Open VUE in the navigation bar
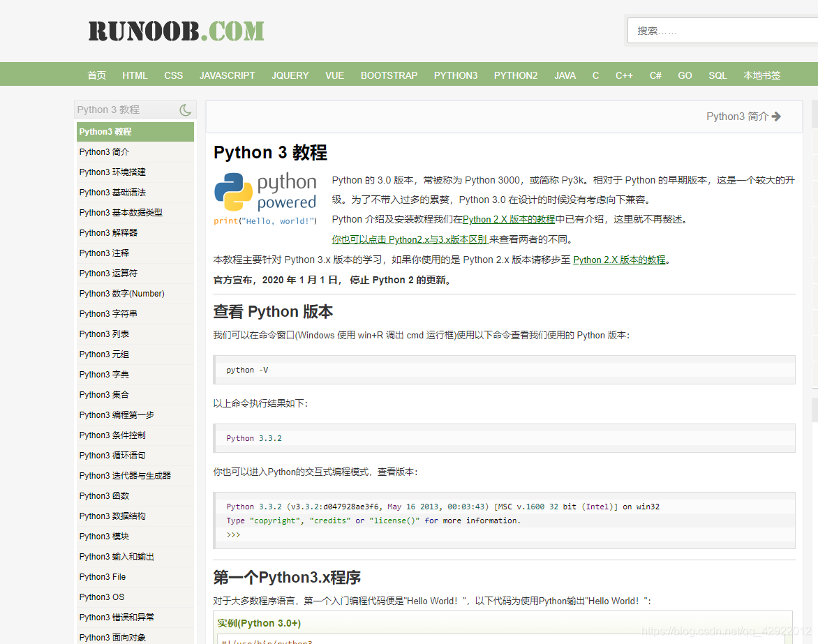Viewport: 818px width, 644px height. click(335, 75)
